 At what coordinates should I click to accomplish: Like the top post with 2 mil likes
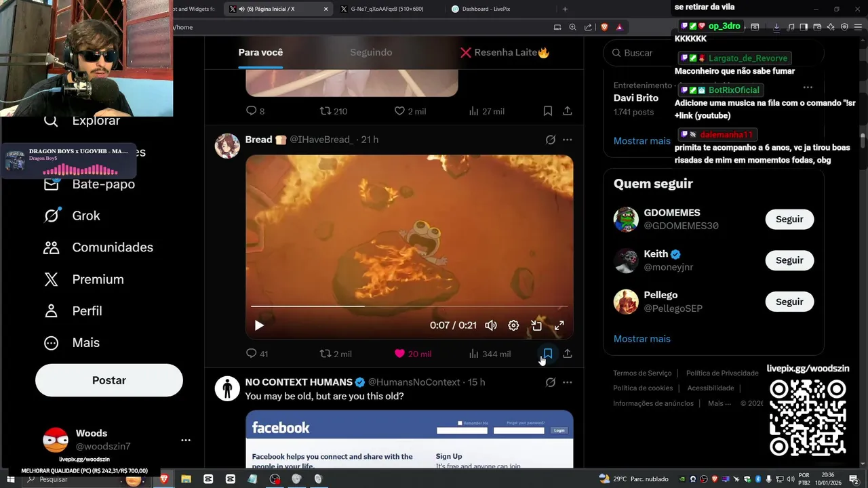coord(410,111)
